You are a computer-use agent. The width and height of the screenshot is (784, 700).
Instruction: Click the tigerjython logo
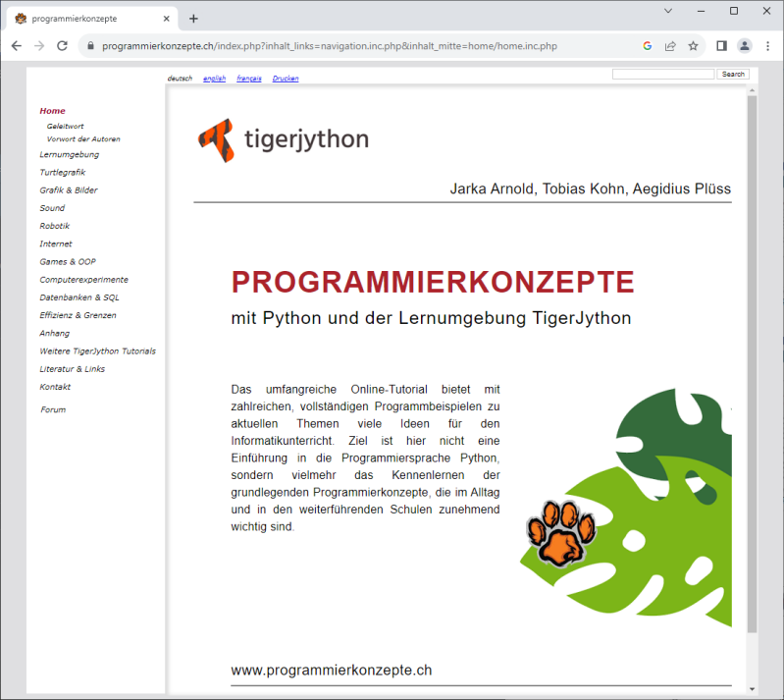coord(284,140)
